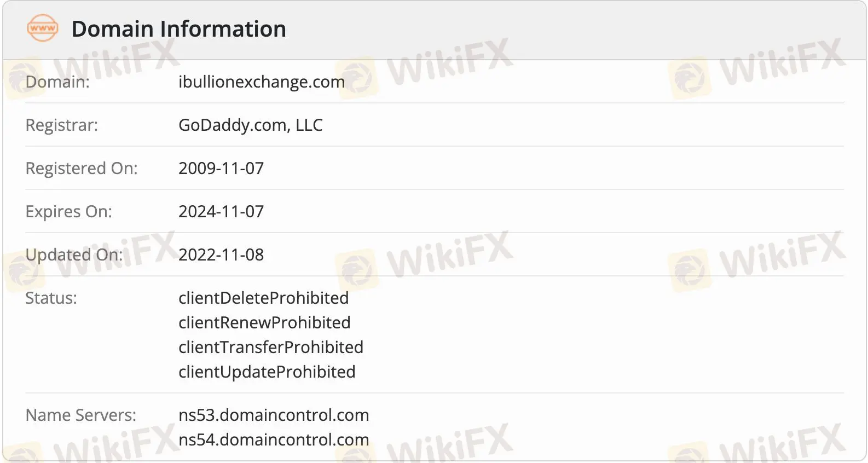868x463 pixels.
Task: Click the Expires On: label
Action: pyautogui.click(x=69, y=212)
